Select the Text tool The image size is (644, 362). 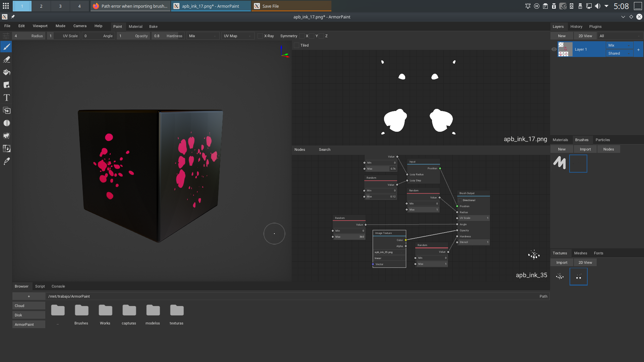[6, 98]
